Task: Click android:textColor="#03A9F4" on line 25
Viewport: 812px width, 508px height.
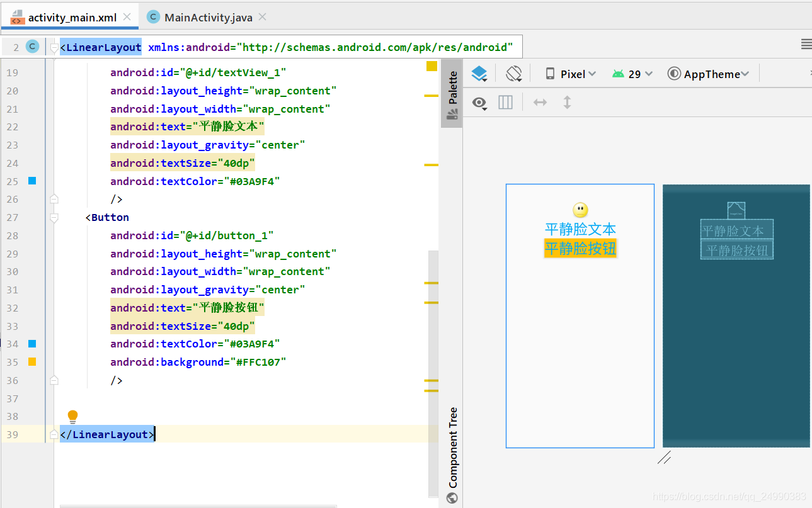Action: coord(195,181)
